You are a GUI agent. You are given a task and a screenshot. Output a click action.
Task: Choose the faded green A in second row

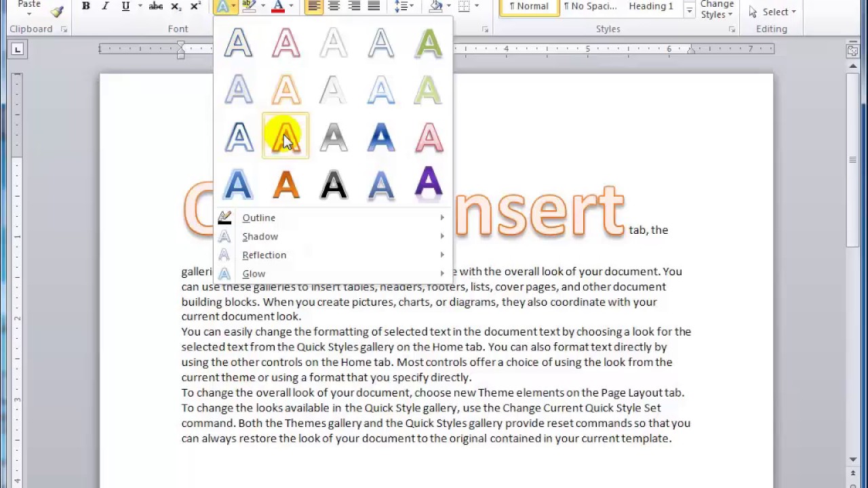[428, 89]
